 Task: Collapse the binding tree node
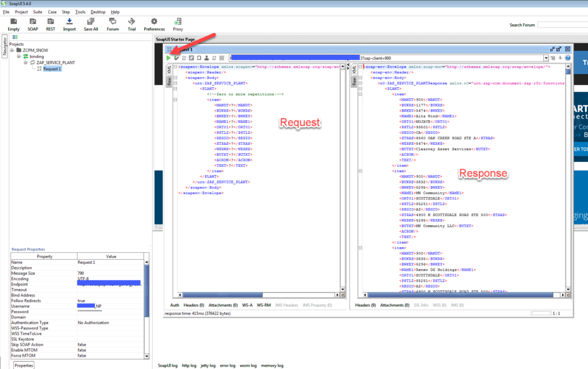[x=19, y=56]
